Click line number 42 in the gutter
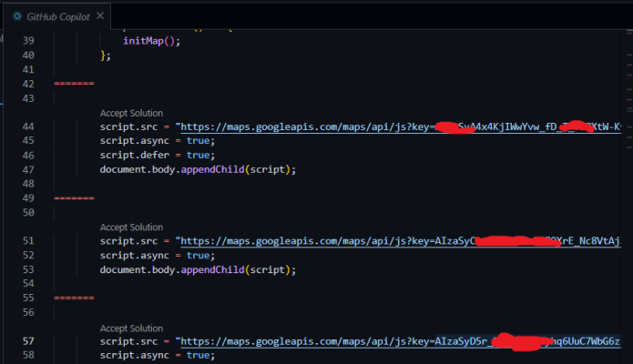 26,84
